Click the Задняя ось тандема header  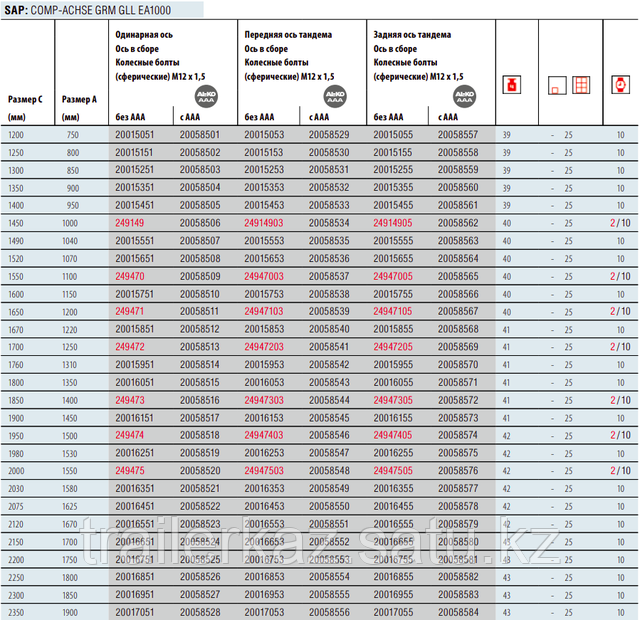pos(412,35)
